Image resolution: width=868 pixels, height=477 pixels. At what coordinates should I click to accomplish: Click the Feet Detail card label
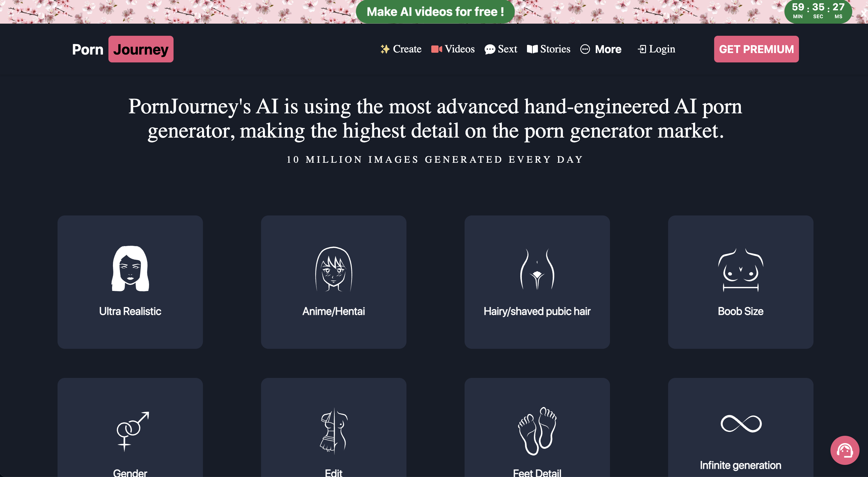click(x=537, y=473)
